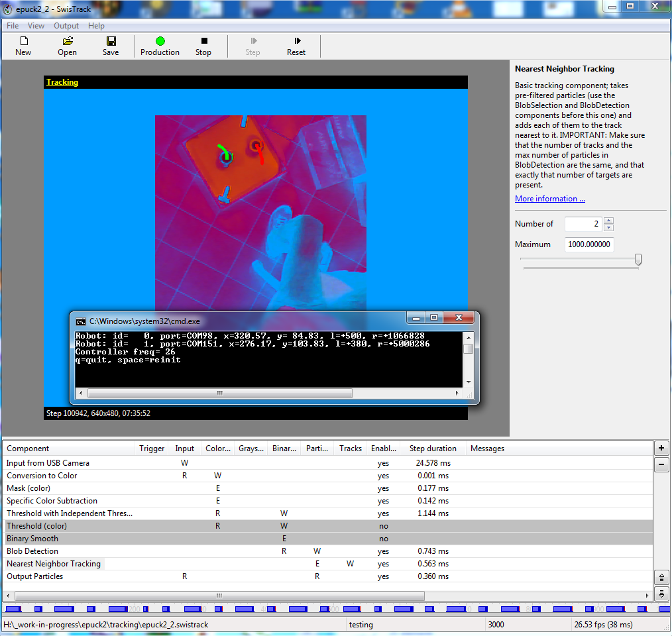
Task: Follow the More information link
Action: (549, 199)
